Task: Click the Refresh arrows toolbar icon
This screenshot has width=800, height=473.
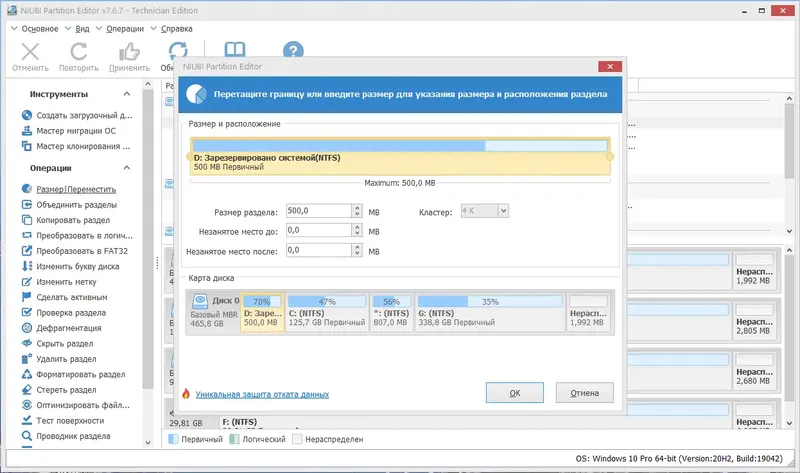Action: pos(178,50)
